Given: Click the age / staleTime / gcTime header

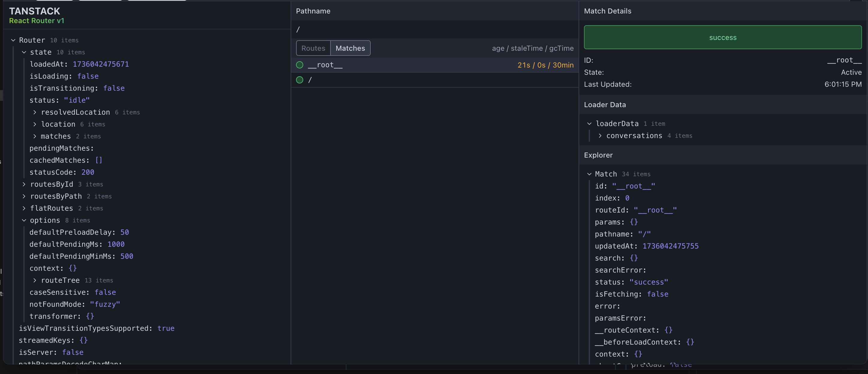Looking at the screenshot, I should coord(533,48).
